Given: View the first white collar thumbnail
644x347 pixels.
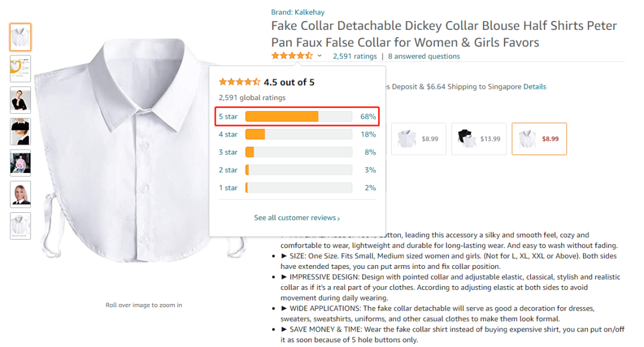Looking at the screenshot, I should click(x=20, y=37).
